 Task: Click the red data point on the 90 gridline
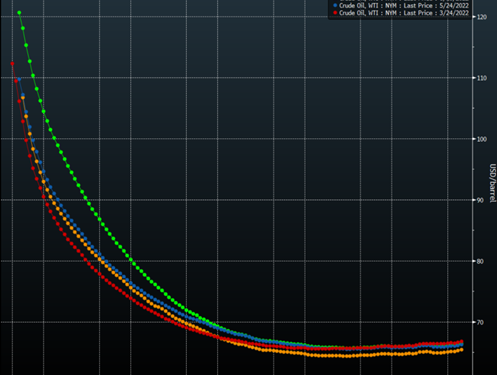[43, 197]
